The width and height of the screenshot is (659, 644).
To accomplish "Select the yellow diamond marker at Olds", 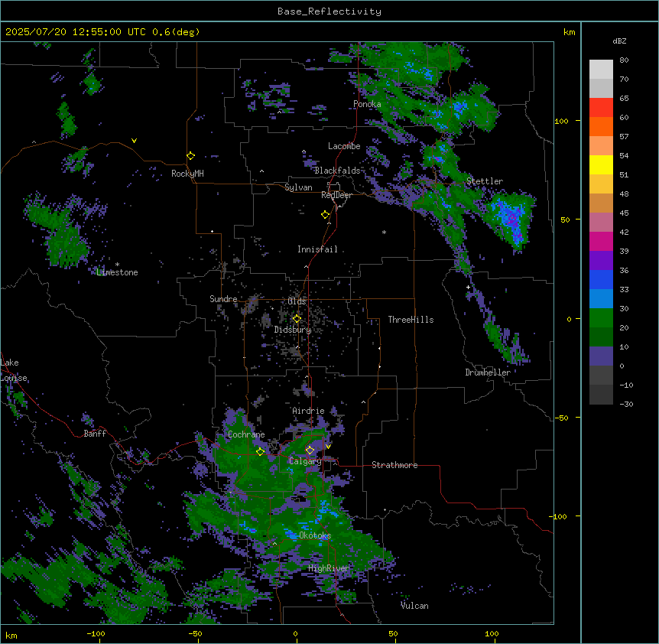I will [x=297, y=319].
